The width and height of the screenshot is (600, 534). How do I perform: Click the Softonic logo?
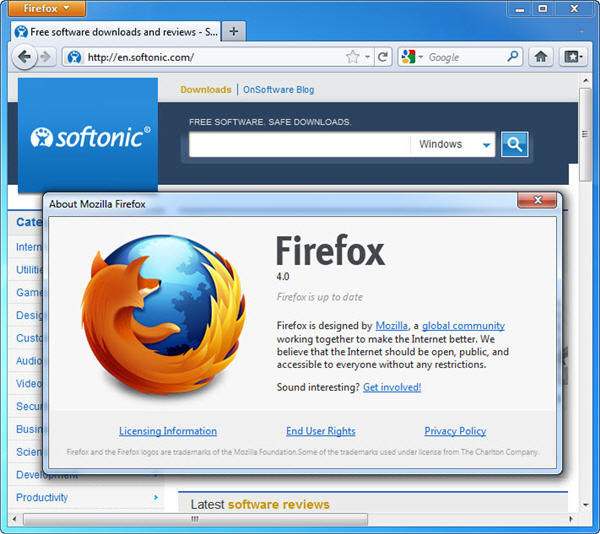tap(89, 135)
